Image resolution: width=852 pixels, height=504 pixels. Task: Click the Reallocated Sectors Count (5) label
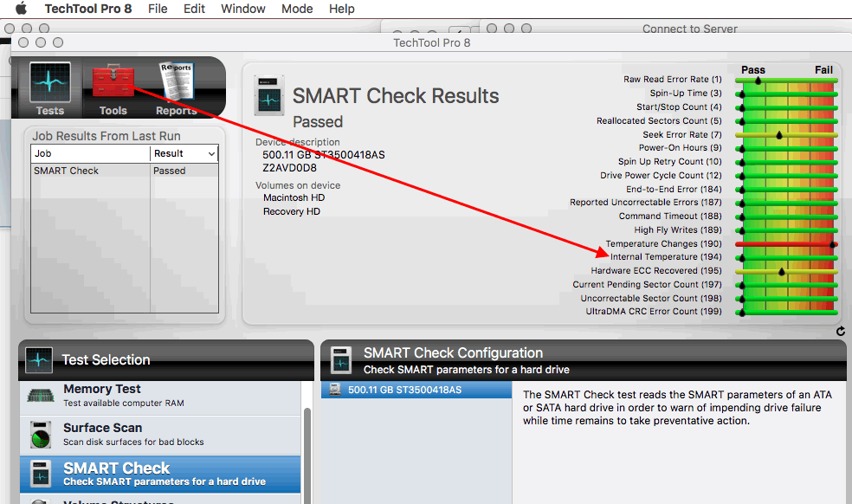pos(659,120)
